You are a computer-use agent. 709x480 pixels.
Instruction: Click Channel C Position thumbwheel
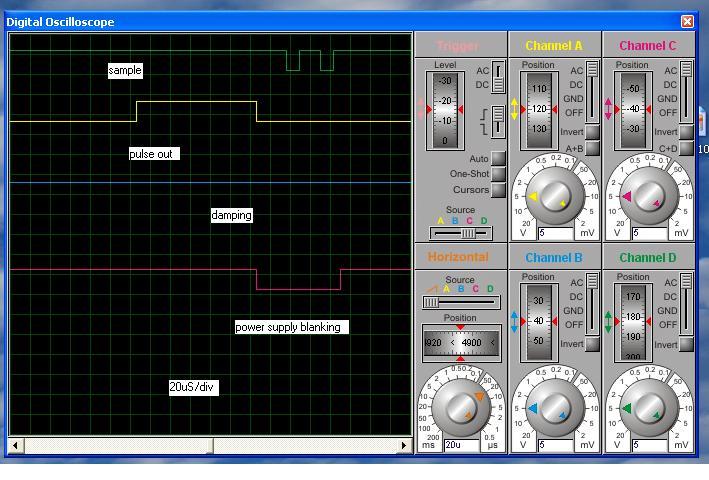633,111
